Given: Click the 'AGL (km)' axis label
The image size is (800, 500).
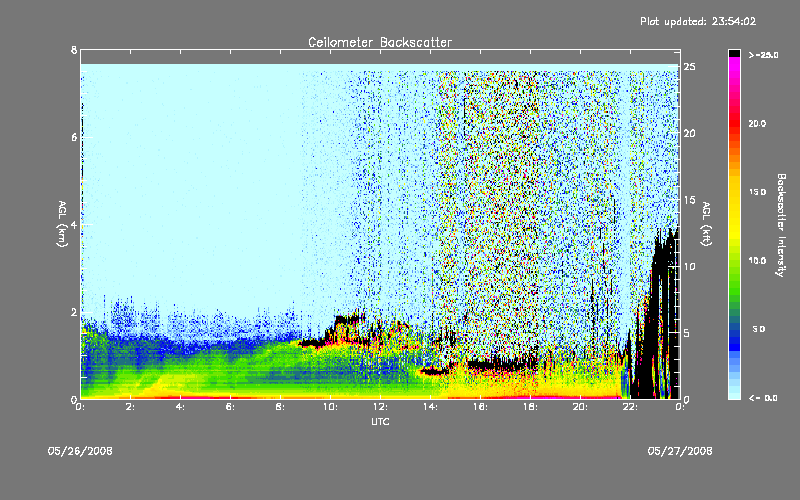Looking at the screenshot, I should pos(62,224).
